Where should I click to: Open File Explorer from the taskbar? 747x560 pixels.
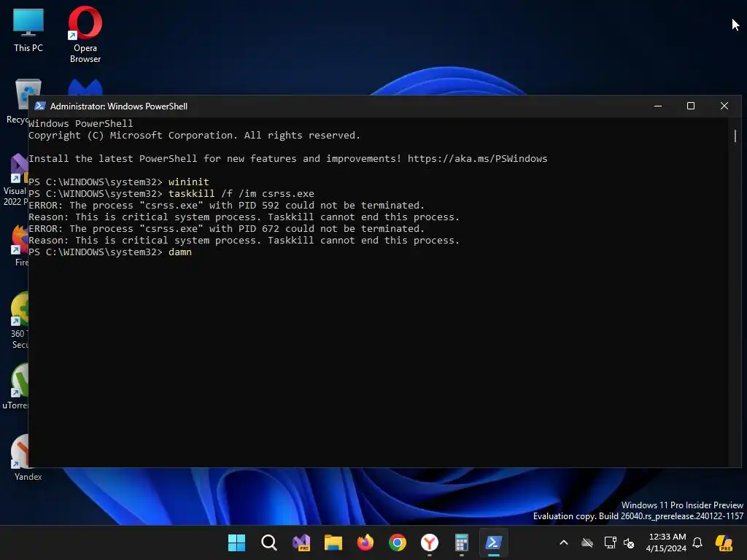[333, 542]
